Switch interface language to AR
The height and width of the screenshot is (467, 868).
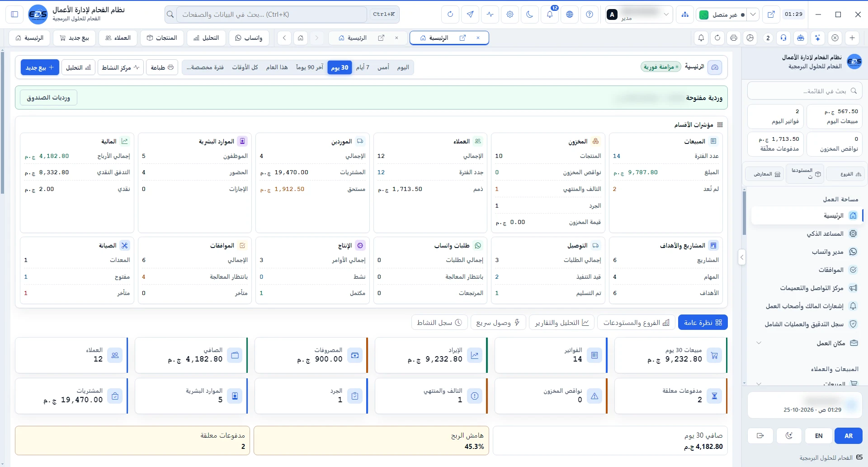click(x=849, y=436)
